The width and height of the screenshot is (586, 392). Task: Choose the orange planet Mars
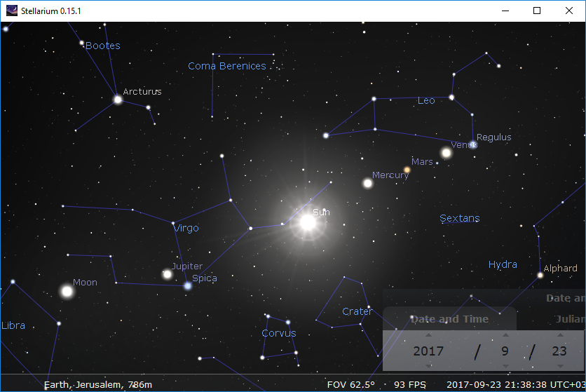pos(407,170)
